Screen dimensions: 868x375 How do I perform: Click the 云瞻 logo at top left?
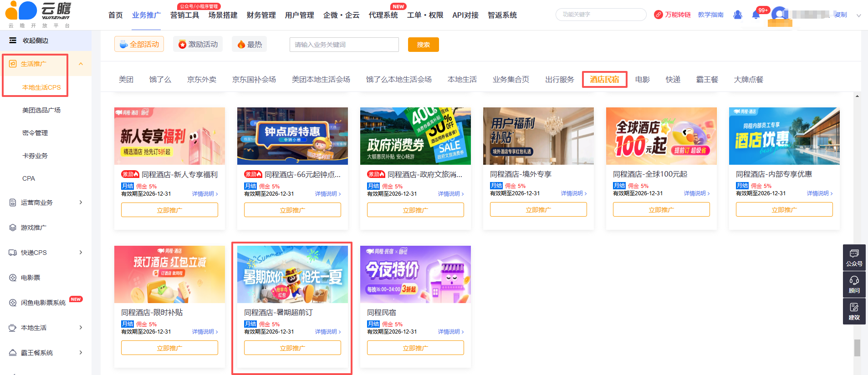tap(38, 15)
